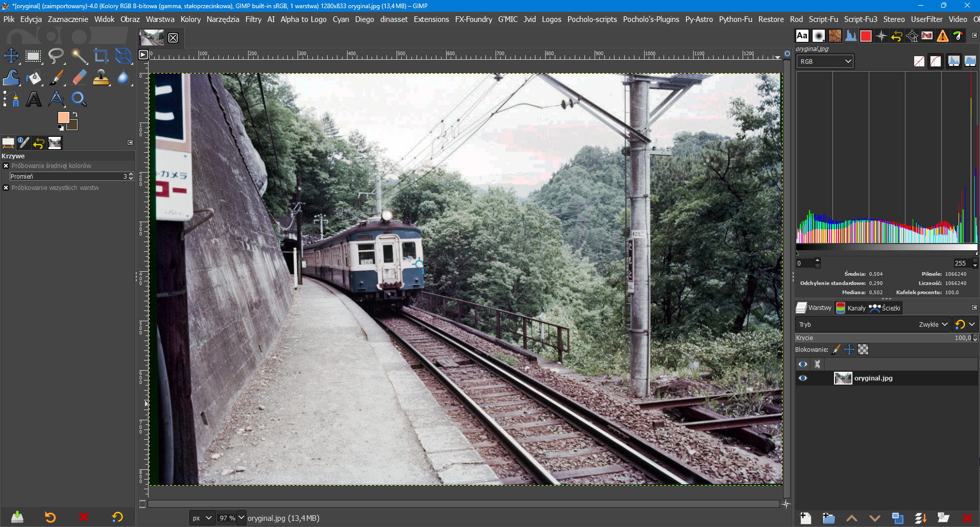The width and height of the screenshot is (980, 527).
Task: Close the image tab with X button
Action: point(173,38)
